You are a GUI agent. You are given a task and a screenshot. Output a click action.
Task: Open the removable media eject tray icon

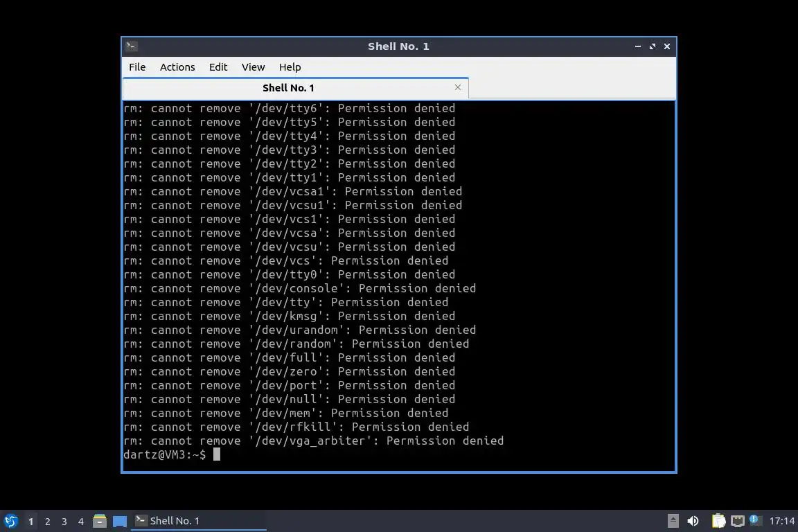673,521
